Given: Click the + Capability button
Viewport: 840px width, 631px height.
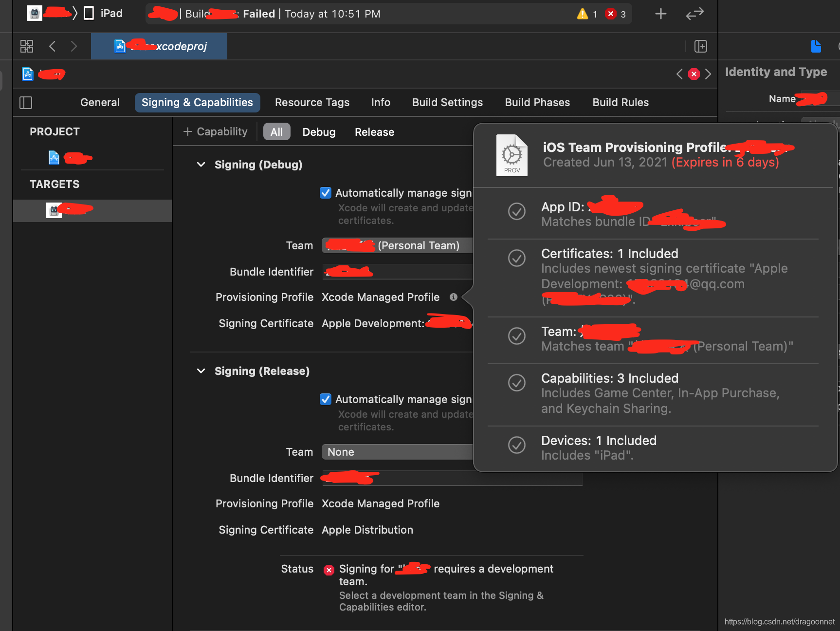Looking at the screenshot, I should [215, 132].
